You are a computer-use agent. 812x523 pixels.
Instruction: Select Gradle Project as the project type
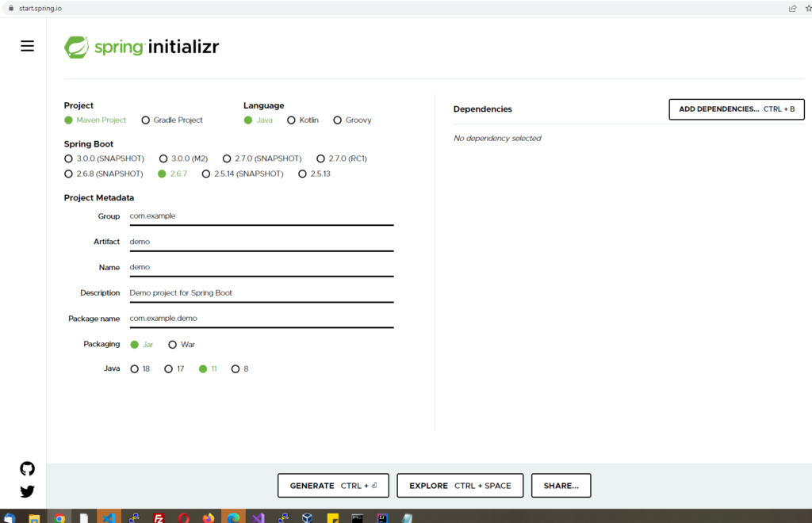coord(146,120)
